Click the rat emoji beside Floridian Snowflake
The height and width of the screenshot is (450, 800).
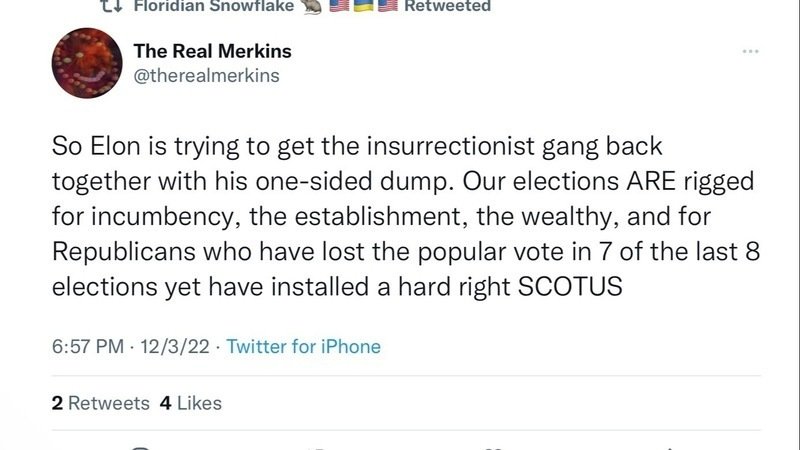pos(311,6)
